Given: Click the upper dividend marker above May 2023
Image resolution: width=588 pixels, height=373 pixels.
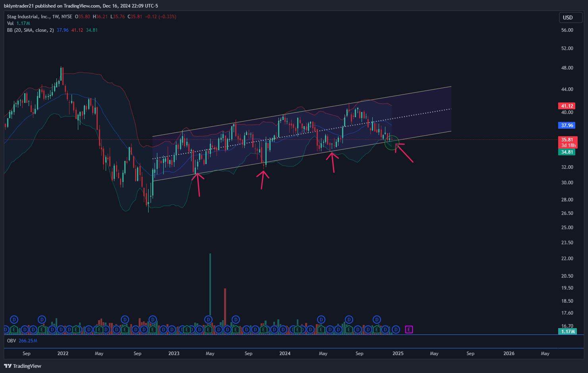Looking at the screenshot, I should (209, 319).
